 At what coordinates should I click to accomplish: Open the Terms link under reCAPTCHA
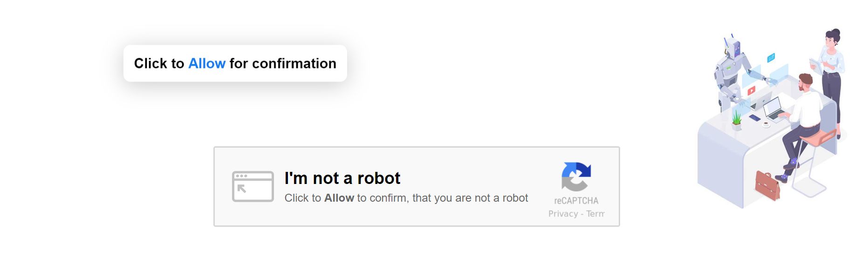coord(595,214)
